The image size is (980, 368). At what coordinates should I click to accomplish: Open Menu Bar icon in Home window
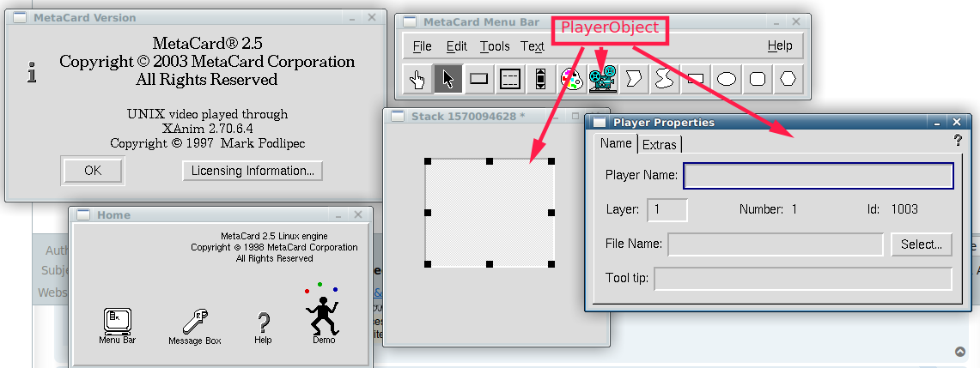(117, 326)
